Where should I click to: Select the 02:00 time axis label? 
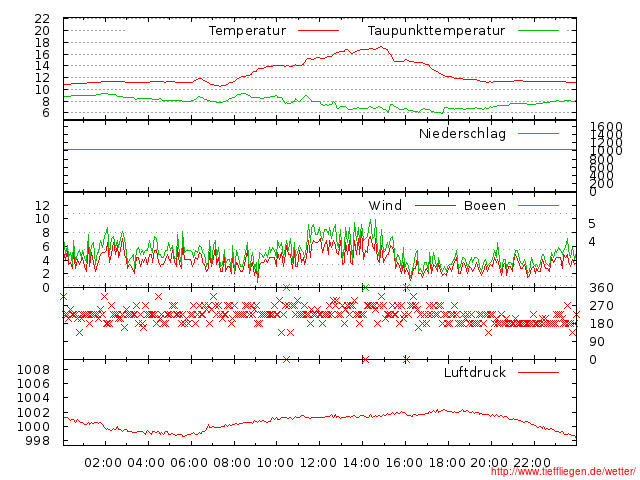103,462
